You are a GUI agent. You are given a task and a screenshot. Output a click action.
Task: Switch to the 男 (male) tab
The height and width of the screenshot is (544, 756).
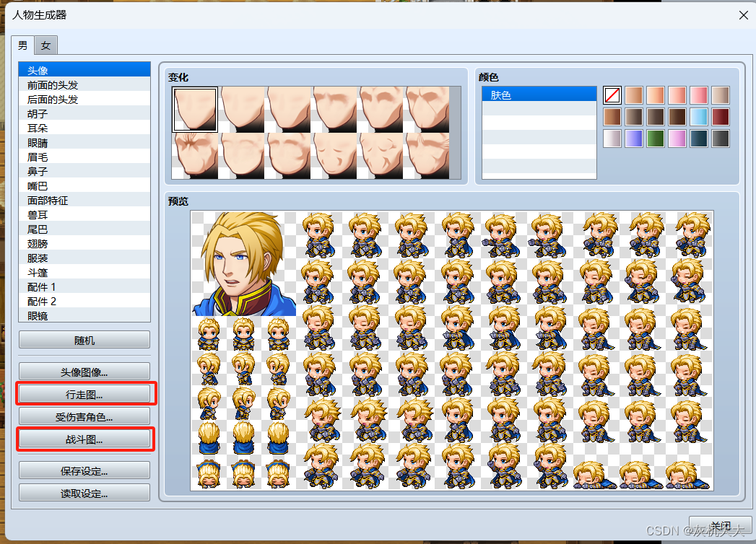click(x=22, y=45)
